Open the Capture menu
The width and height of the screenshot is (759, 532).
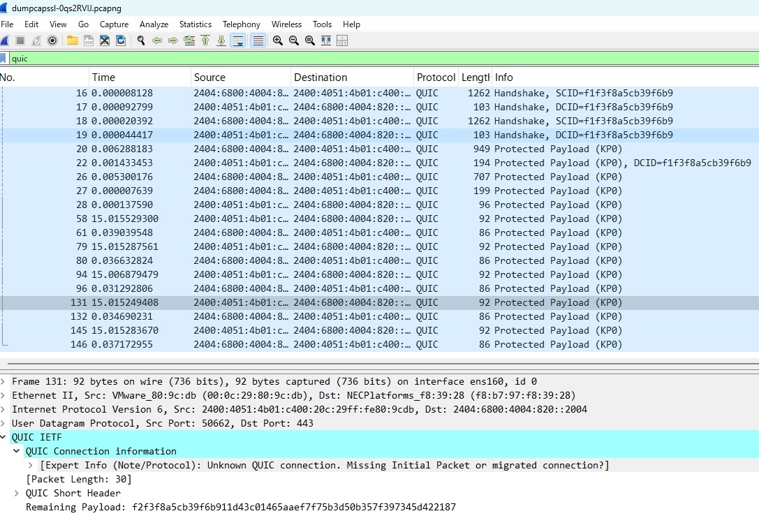pyautogui.click(x=115, y=24)
